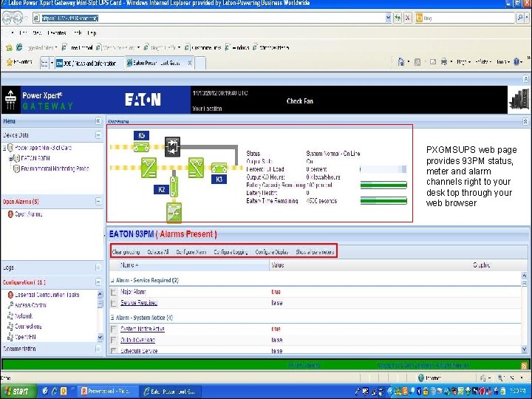Click the Power Xpert Gateway logo icon
532x399 pixels.
pyautogui.click(x=10, y=100)
